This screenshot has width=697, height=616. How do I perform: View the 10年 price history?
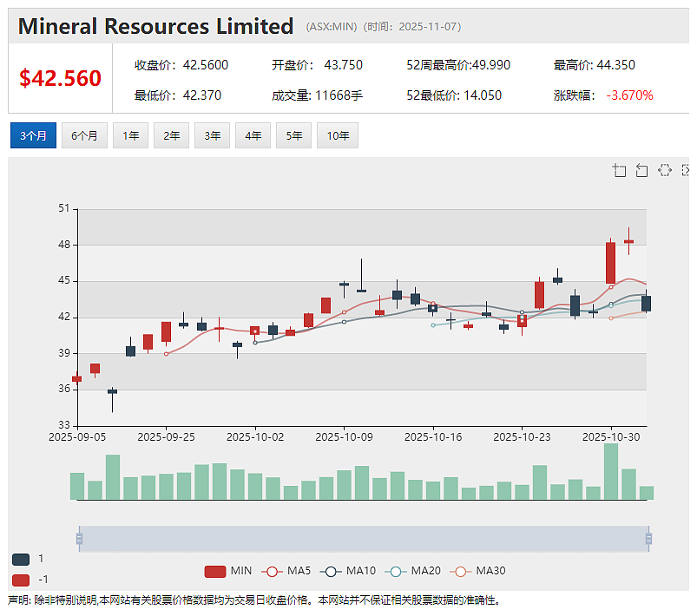point(338,135)
